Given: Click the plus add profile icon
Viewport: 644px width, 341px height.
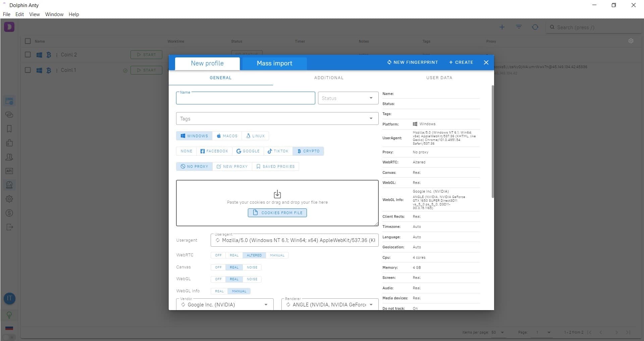Looking at the screenshot, I should tap(502, 27).
